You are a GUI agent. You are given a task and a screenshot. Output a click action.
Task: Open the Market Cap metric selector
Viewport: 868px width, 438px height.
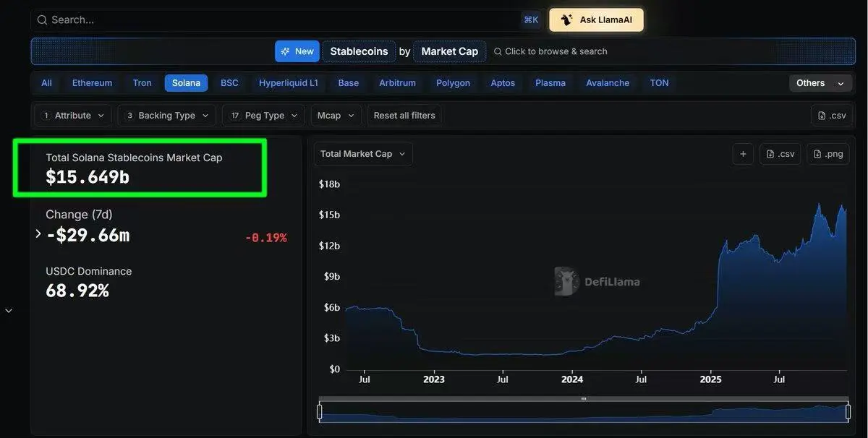tap(449, 51)
